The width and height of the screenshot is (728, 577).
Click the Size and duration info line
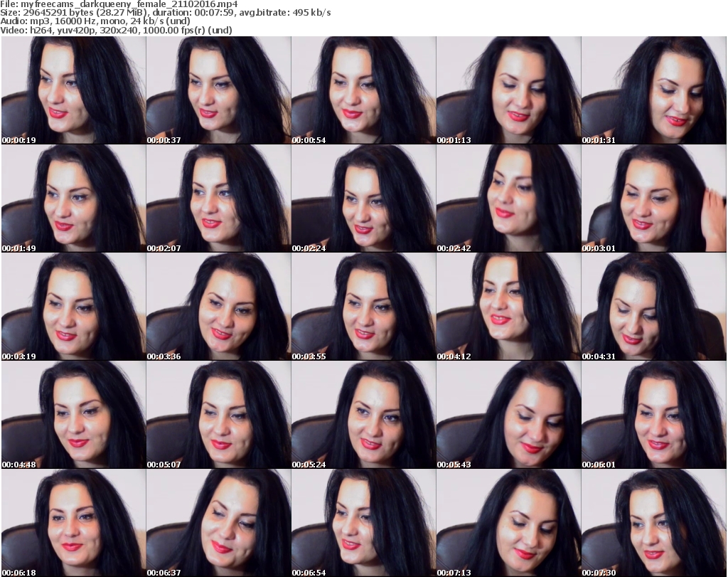pyautogui.click(x=166, y=13)
